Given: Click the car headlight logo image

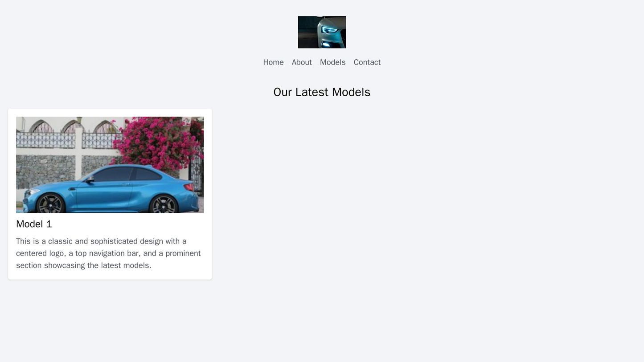Looking at the screenshot, I should pos(322,32).
